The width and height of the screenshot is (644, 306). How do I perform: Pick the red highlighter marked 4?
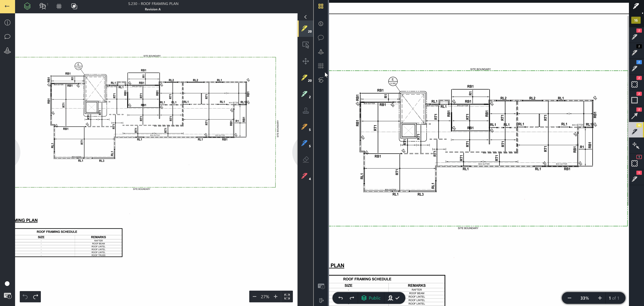tap(306, 176)
